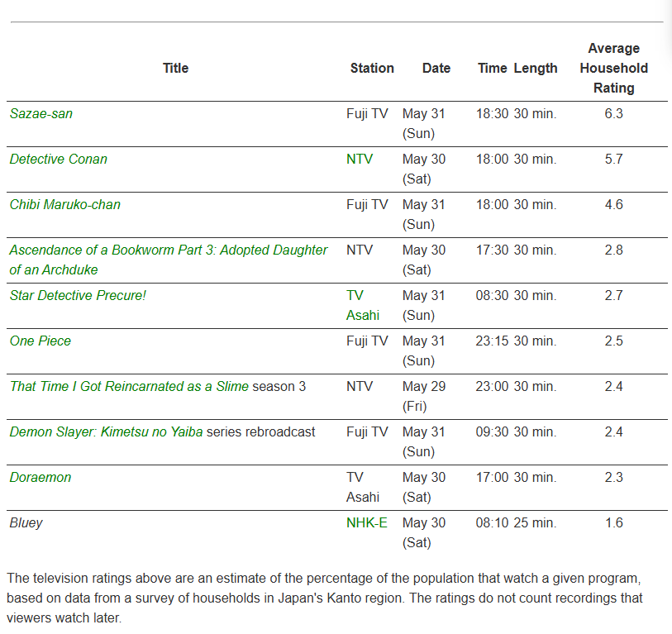Click the 09:30 time for Demon Slayer
672x634 pixels.
click(x=492, y=431)
